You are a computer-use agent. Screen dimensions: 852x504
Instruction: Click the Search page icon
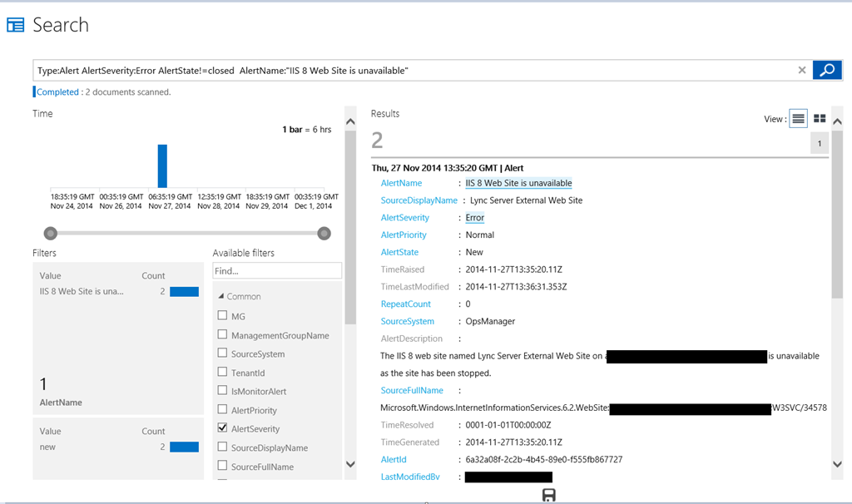pyautogui.click(x=16, y=25)
